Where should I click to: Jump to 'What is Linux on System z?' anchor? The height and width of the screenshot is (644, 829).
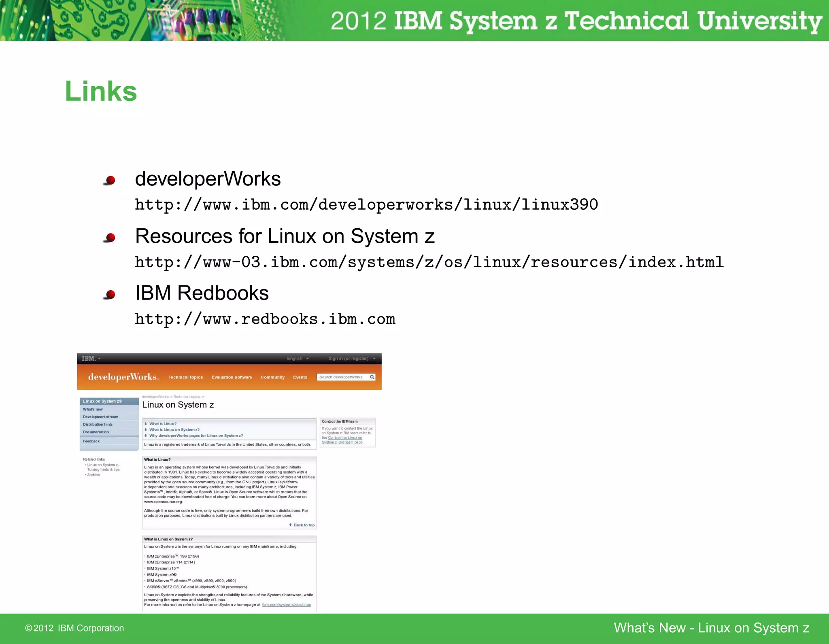pyautogui.click(x=174, y=430)
